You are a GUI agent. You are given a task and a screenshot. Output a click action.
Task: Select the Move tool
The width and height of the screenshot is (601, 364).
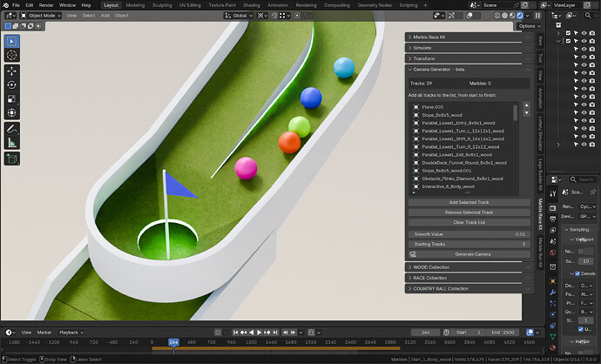click(12, 71)
